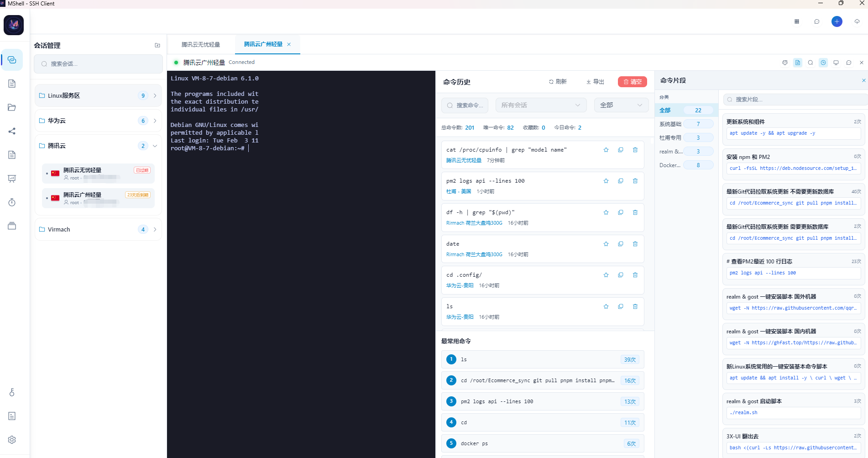Toggle favorite star on 'cd .config/' command
The width and height of the screenshot is (868, 458).
click(x=606, y=275)
